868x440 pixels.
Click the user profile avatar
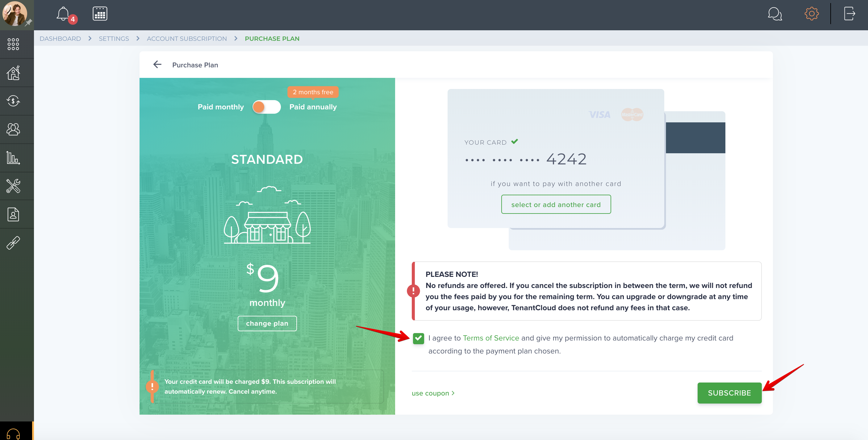coord(15,14)
